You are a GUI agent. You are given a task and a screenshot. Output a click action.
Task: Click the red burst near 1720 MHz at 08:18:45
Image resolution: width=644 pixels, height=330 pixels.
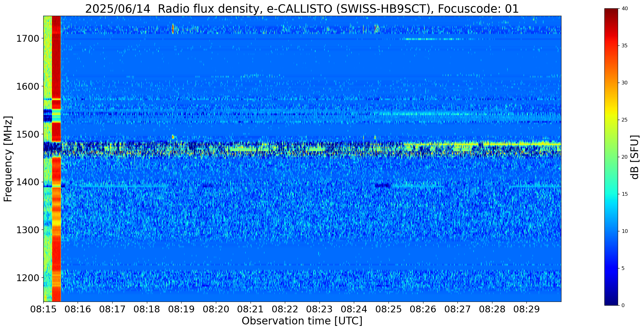(173, 28)
